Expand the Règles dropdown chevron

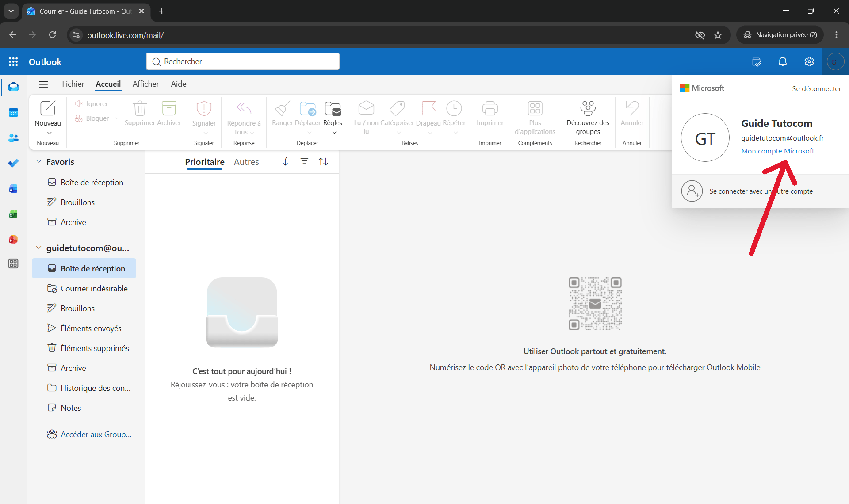point(334,133)
